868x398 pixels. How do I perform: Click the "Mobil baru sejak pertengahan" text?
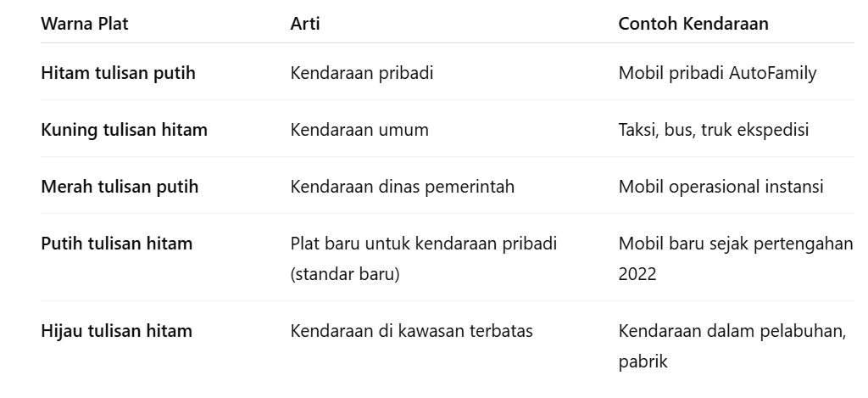tap(736, 244)
